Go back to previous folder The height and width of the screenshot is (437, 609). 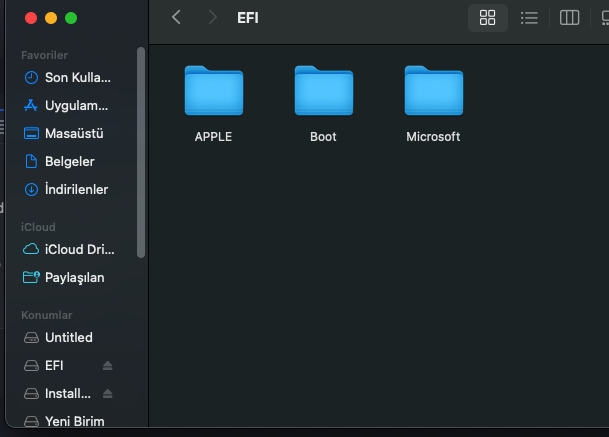pos(177,18)
